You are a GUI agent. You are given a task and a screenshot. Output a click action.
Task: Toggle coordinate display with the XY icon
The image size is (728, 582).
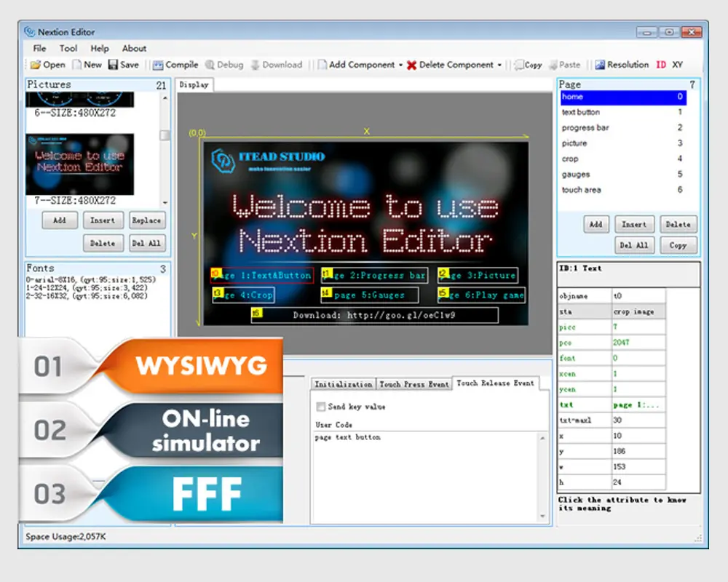[x=677, y=64]
